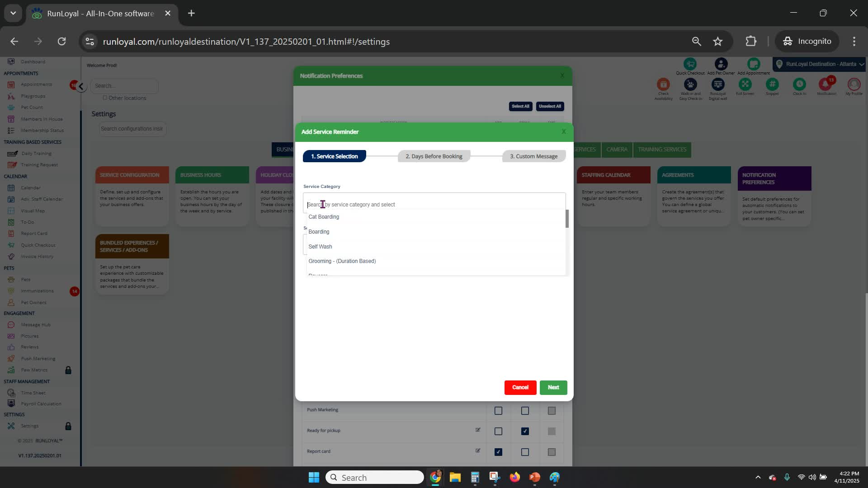The width and height of the screenshot is (868, 488).
Task: Bookmark this page with the star icon
Action: tap(717, 42)
